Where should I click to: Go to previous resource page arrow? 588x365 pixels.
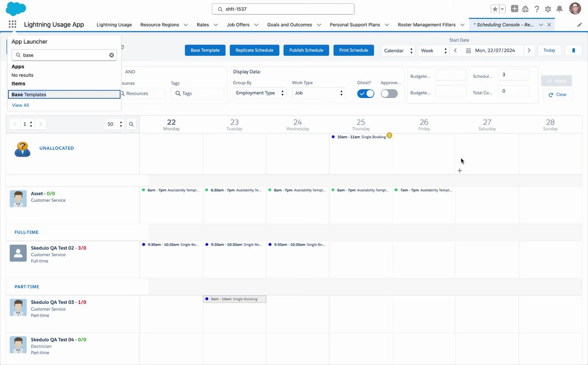[15, 124]
